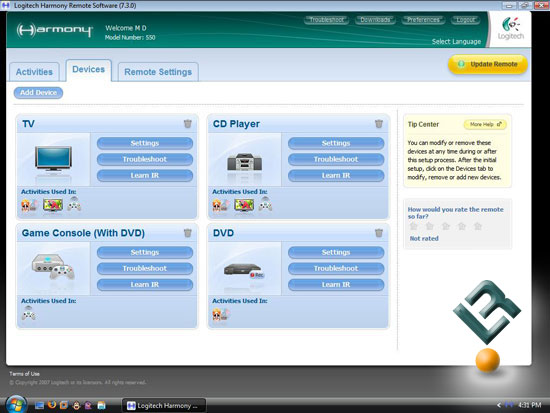Click Show Desktop icon in quick launch
550x413 pixels.
click(39, 405)
